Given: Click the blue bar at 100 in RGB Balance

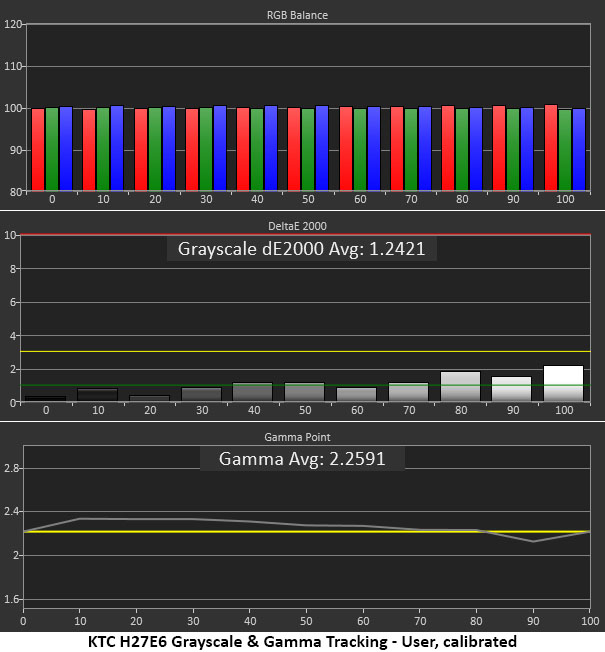Looking at the screenshot, I should (579, 150).
